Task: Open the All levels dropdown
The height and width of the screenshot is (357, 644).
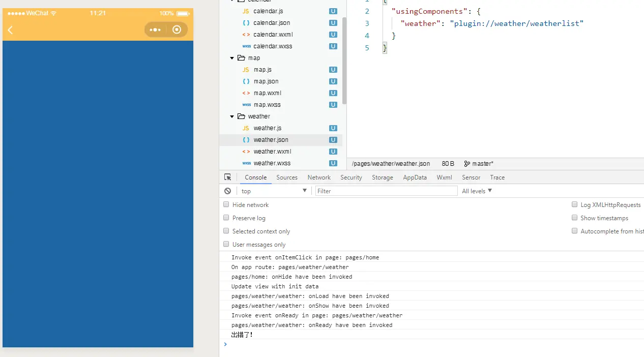Action: pyautogui.click(x=477, y=191)
